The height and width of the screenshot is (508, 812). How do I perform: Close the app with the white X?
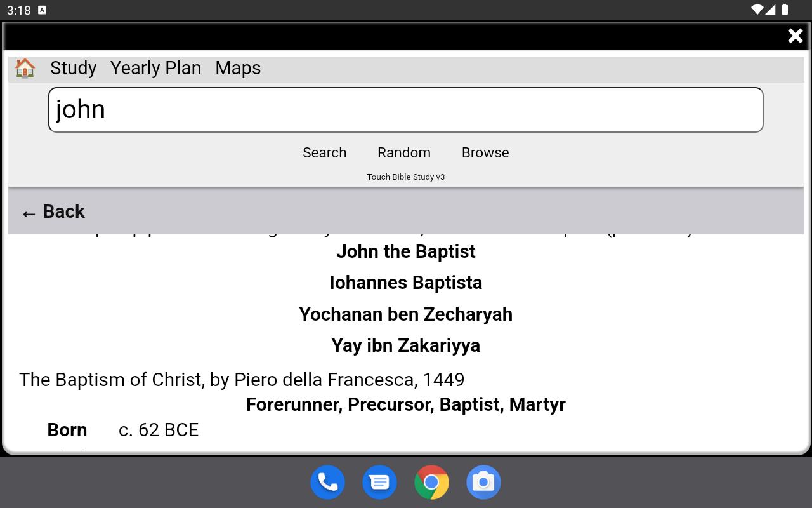[x=795, y=36]
